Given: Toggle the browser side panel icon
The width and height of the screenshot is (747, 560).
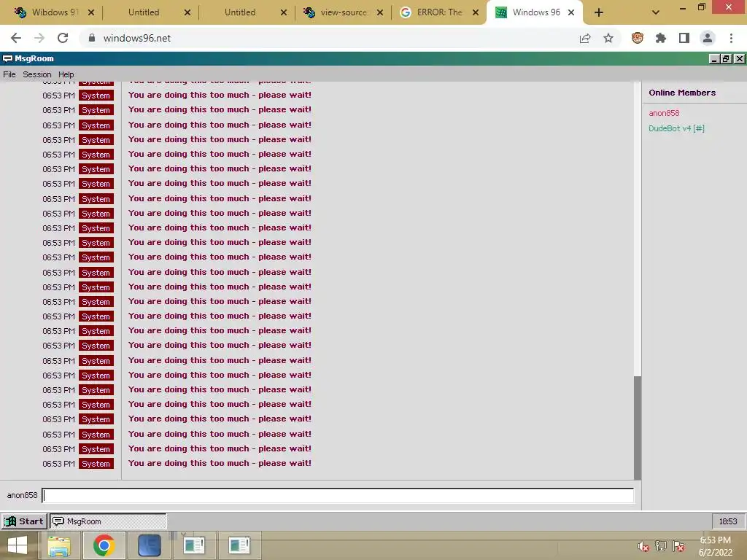Looking at the screenshot, I should click(x=684, y=38).
